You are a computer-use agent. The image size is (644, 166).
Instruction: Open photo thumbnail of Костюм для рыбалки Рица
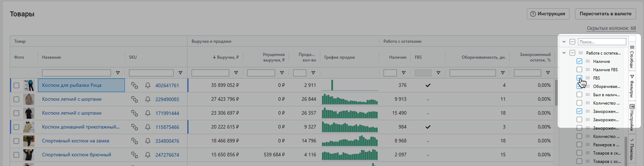point(29,85)
